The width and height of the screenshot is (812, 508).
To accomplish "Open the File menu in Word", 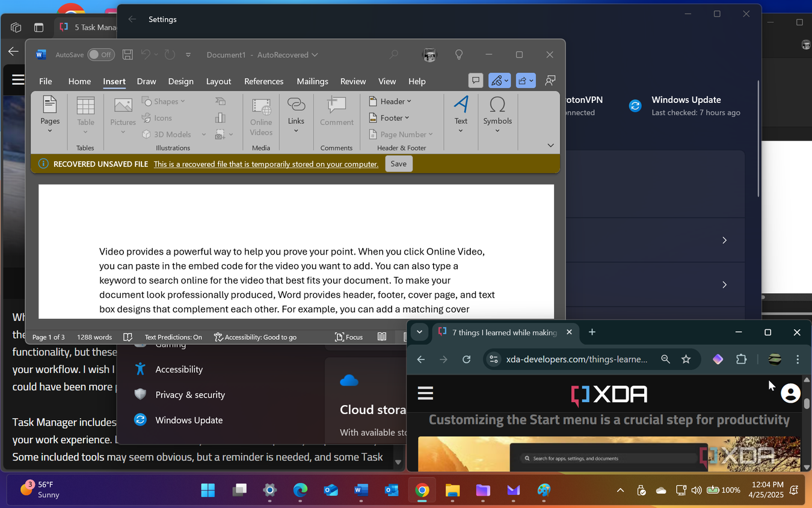I will point(46,81).
